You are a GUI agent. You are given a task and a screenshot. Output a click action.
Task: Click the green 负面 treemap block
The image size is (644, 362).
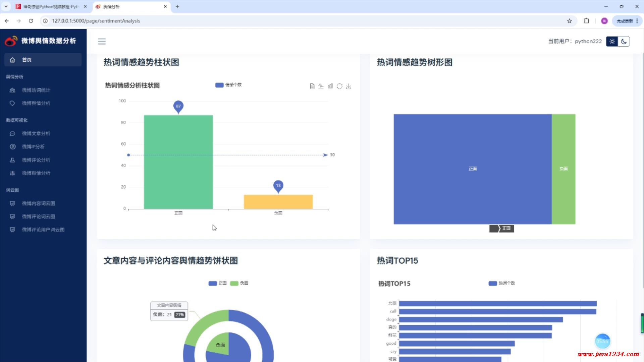(x=563, y=169)
